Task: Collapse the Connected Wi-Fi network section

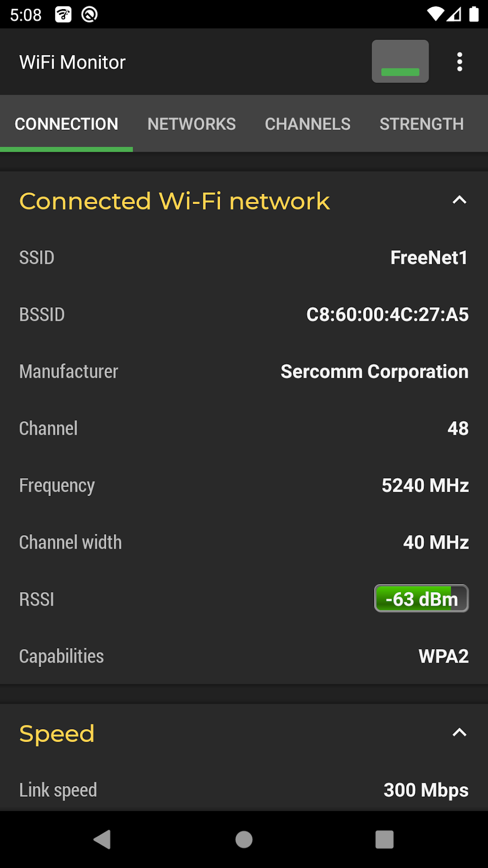Action: pyautogui.click(x=459, y=200)
